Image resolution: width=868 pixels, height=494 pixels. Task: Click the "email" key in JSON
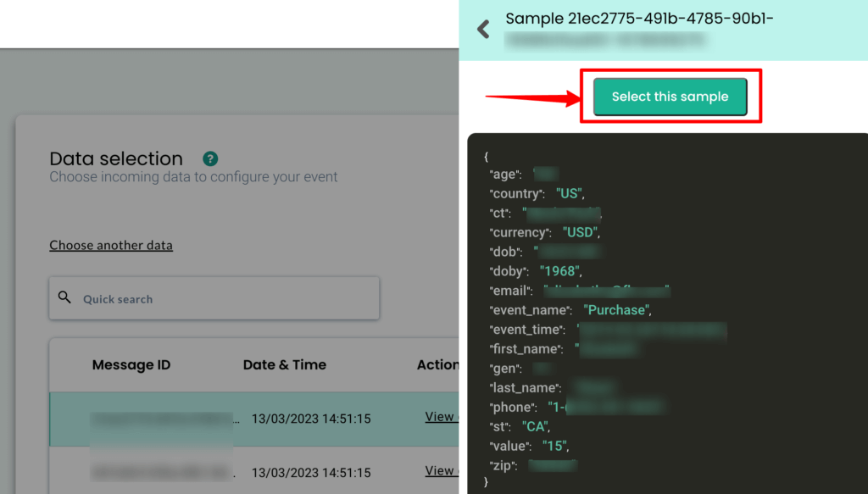510,291
